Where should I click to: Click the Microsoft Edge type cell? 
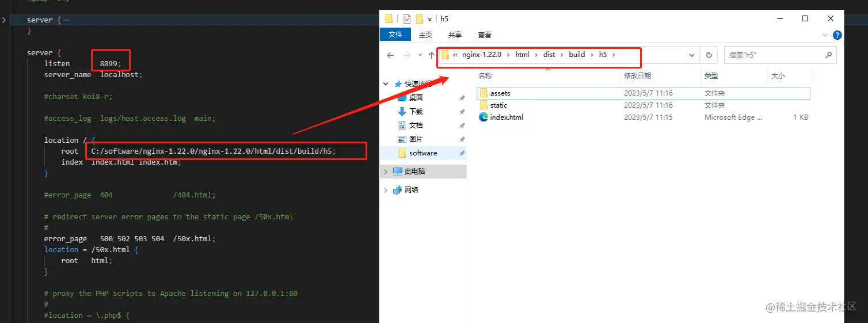click(733, 117)
